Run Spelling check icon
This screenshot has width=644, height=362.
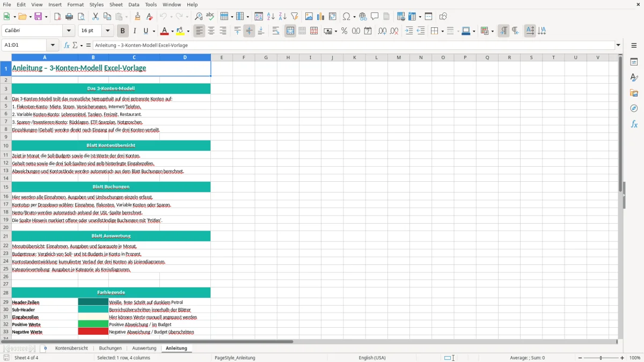pyautogui.click(x=210, y=17)
